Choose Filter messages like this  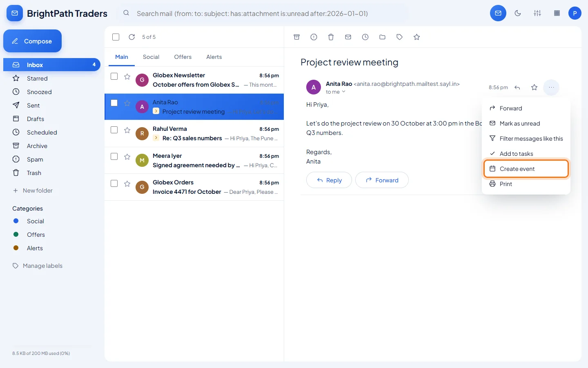pos(526,139)
